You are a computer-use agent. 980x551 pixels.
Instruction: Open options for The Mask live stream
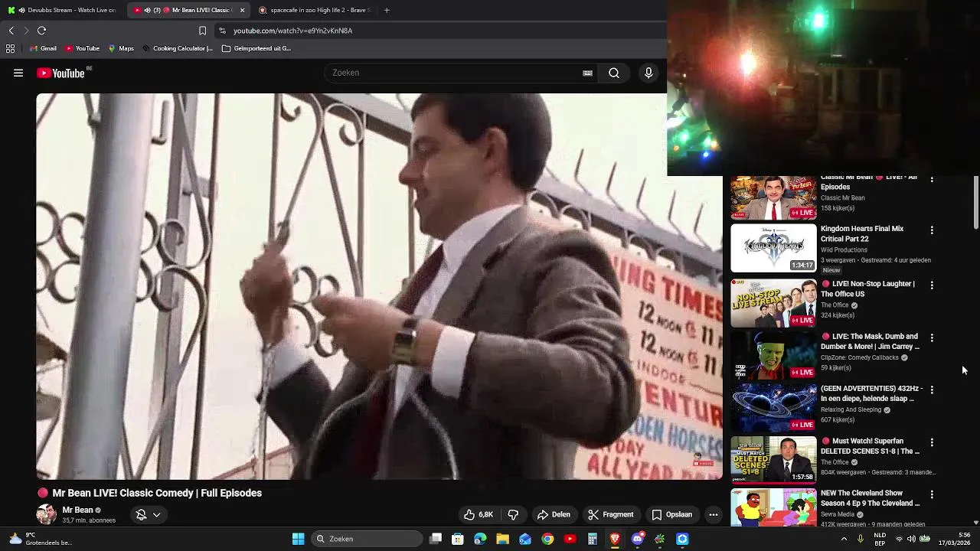pyautogui.click(x=932, y=337)
